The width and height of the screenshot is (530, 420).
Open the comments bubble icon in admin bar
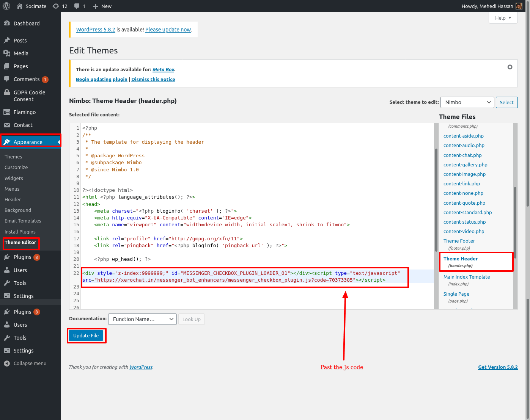77,6
